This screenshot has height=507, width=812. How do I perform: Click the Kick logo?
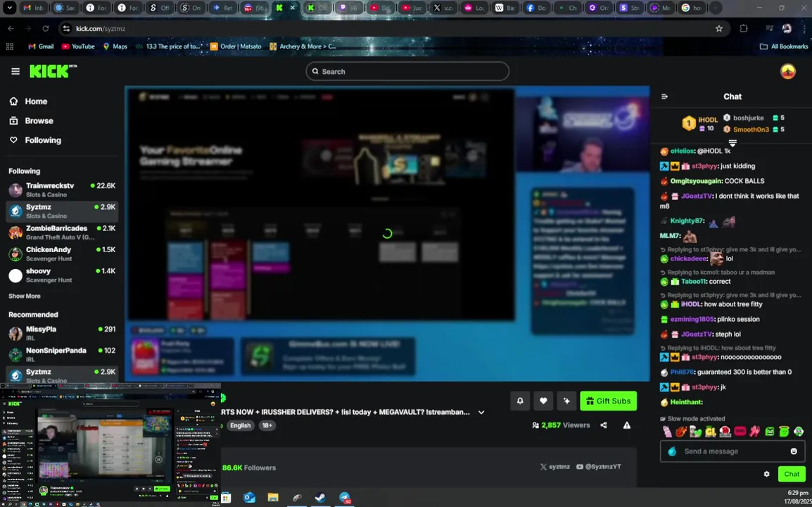[53, 71]
